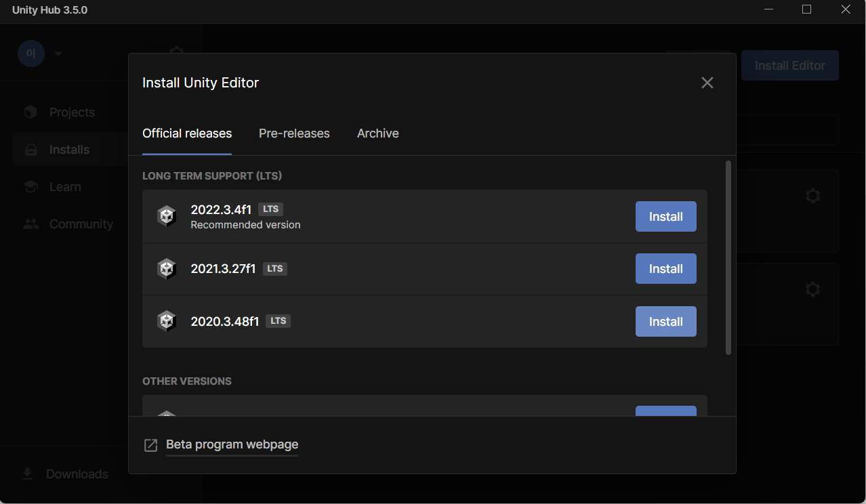Install Unity 2021.3.27f1 LTS
866x504 pixels.
point(666,269)
